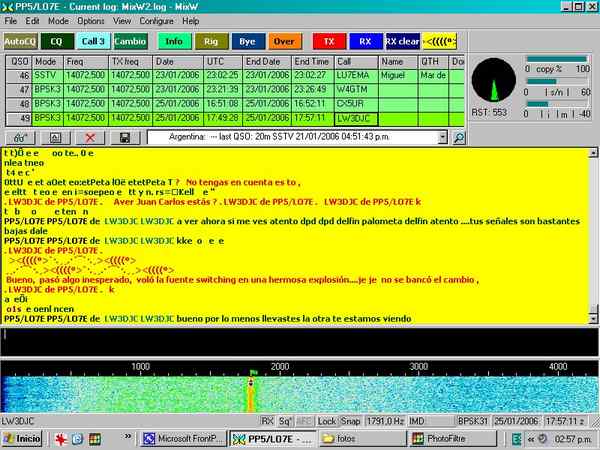Open the Mode menu

[x=58, y=21]
